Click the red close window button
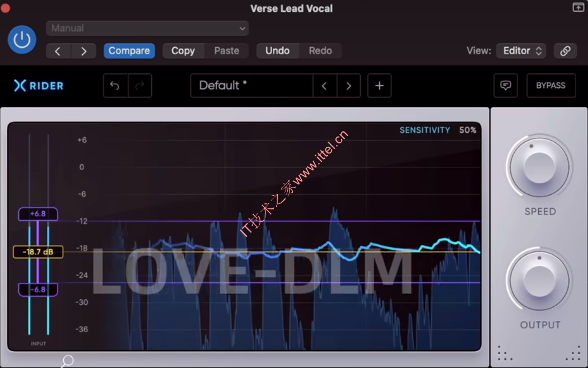This screenshot has width=588, height=368. [6, 8]
